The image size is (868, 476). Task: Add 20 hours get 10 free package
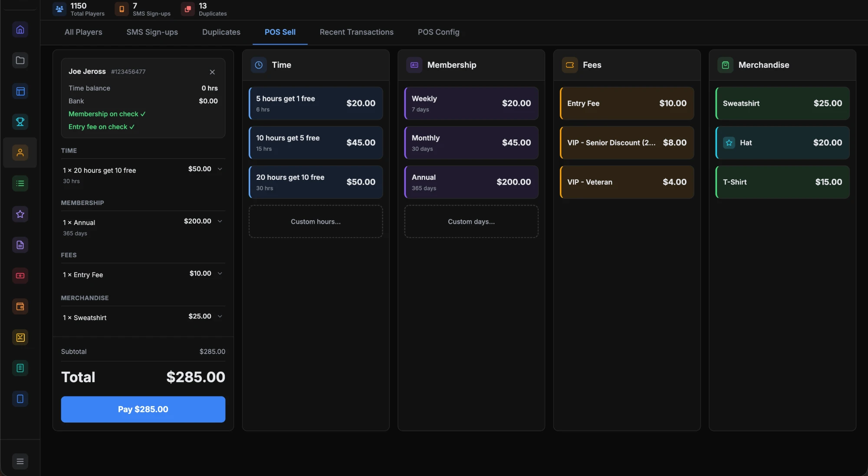pyautogui.click(x=316, y=182)
